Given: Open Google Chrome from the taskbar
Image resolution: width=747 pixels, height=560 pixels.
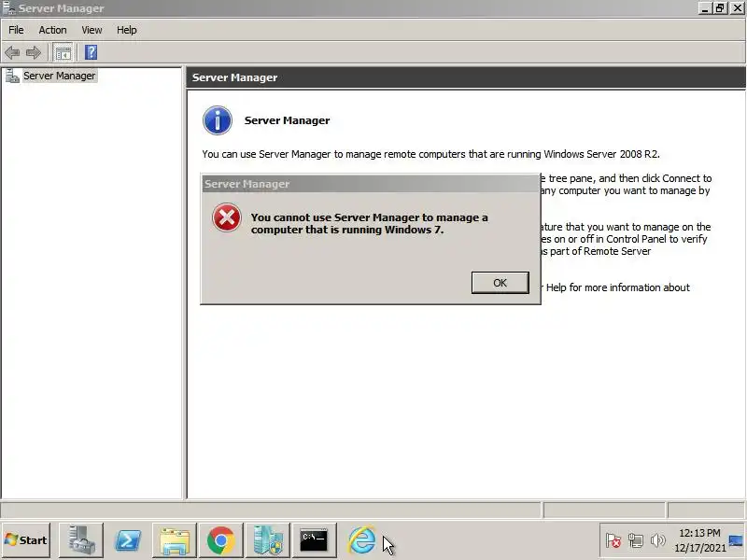Looking at the screenshot, I should [221, 540].
